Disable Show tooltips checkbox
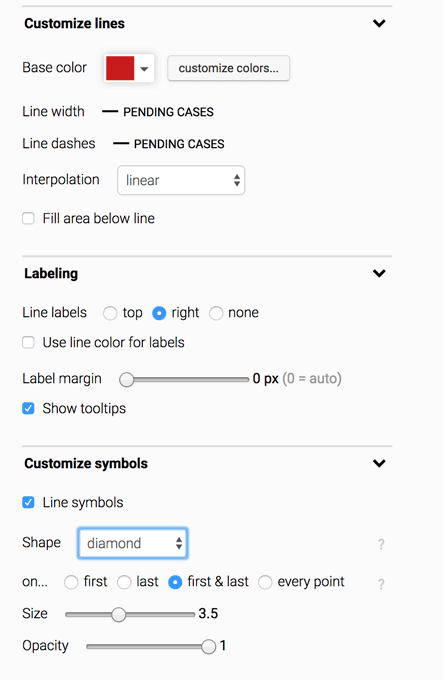 pyautogui.click(x=29, y=409)
